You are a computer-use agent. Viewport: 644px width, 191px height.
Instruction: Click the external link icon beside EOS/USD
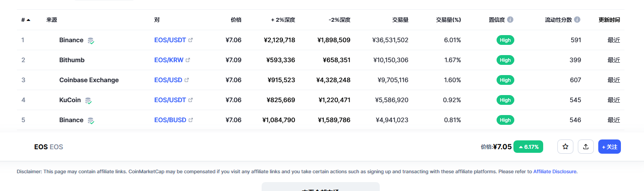click(x=187, y=80)
